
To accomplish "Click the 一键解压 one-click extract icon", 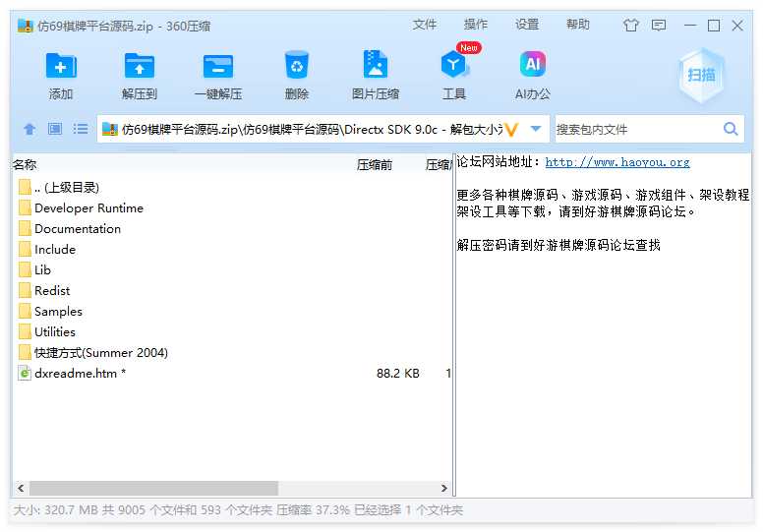I will (x=218, y=66).
